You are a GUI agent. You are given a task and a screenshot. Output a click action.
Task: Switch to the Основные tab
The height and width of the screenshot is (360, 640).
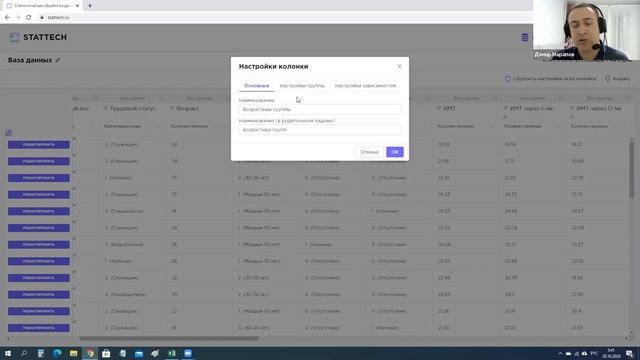click(256, 86)
